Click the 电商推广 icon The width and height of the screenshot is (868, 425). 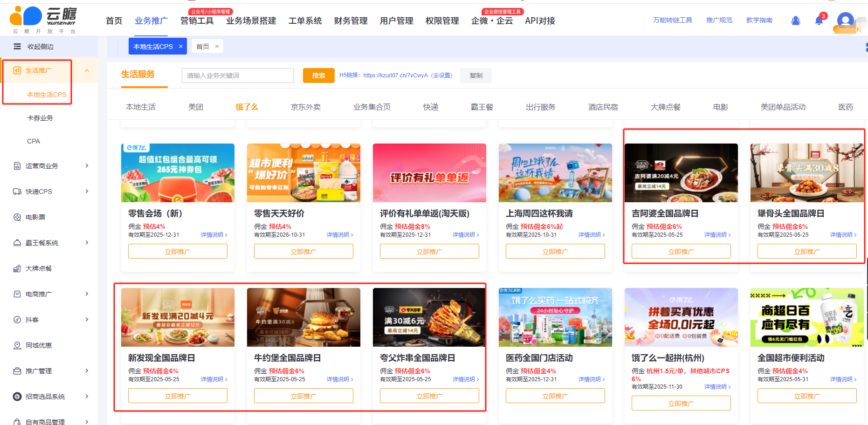point(17,294)
